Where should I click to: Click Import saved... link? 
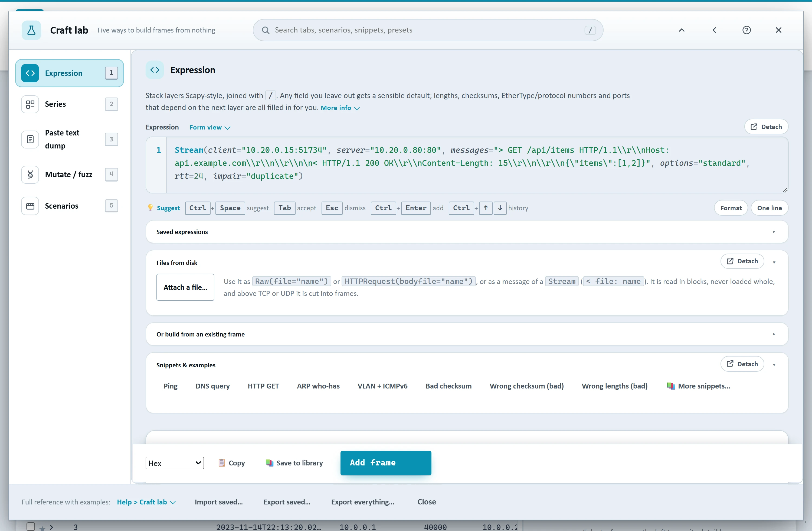[x=219, y=502]
